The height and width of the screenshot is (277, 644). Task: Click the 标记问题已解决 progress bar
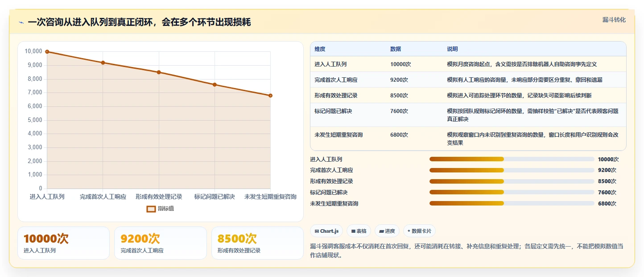coord(512,192)
